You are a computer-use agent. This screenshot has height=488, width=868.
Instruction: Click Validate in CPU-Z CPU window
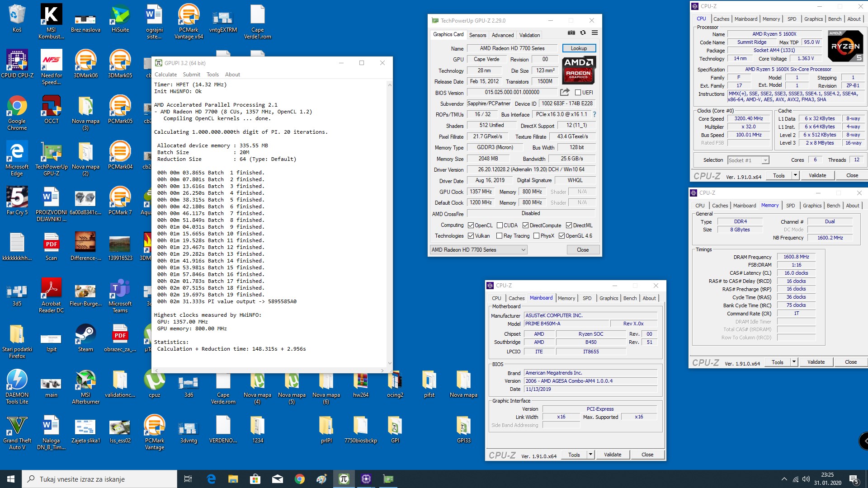[x=817, y=175]
